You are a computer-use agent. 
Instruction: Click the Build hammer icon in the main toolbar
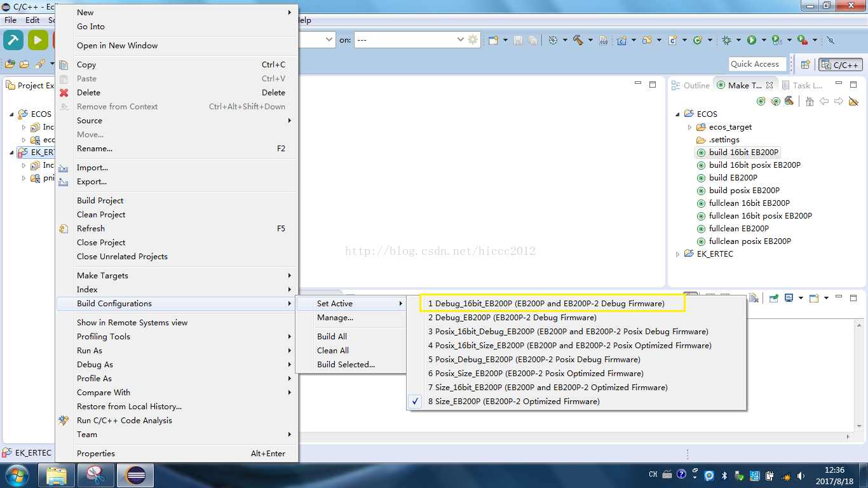[578, 40]
